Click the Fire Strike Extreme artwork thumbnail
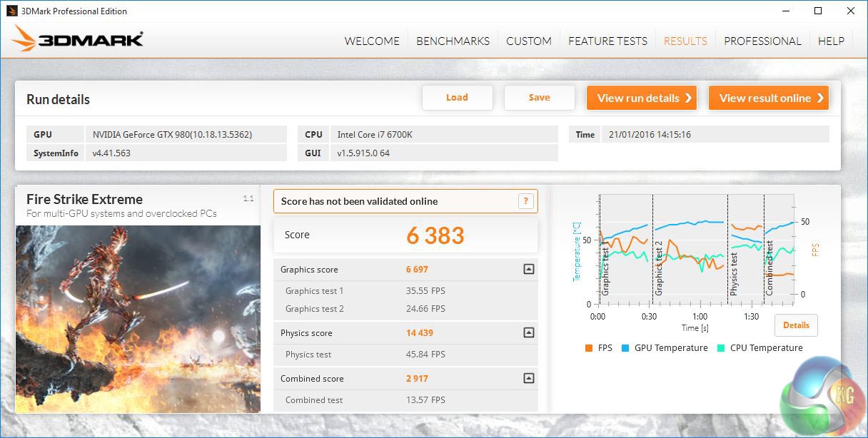 [x=138, y=319]
